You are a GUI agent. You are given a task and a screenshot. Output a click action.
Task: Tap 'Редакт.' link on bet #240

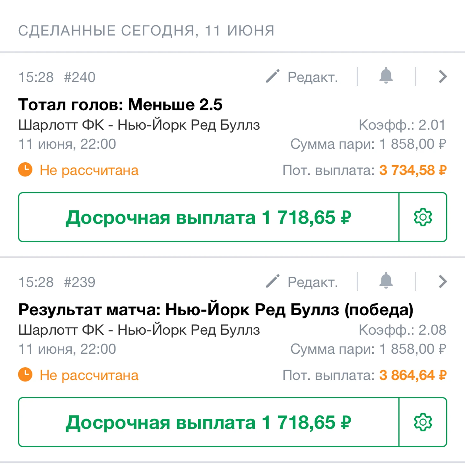click(312, 77)
